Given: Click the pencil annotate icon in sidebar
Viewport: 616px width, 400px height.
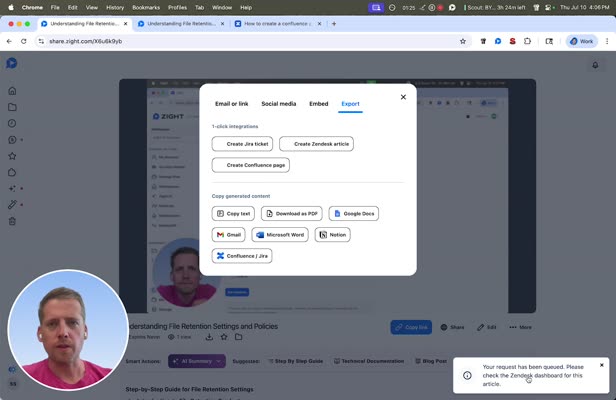Looking at the screenshot, I should pyautogui.click(x=12, y=205).
